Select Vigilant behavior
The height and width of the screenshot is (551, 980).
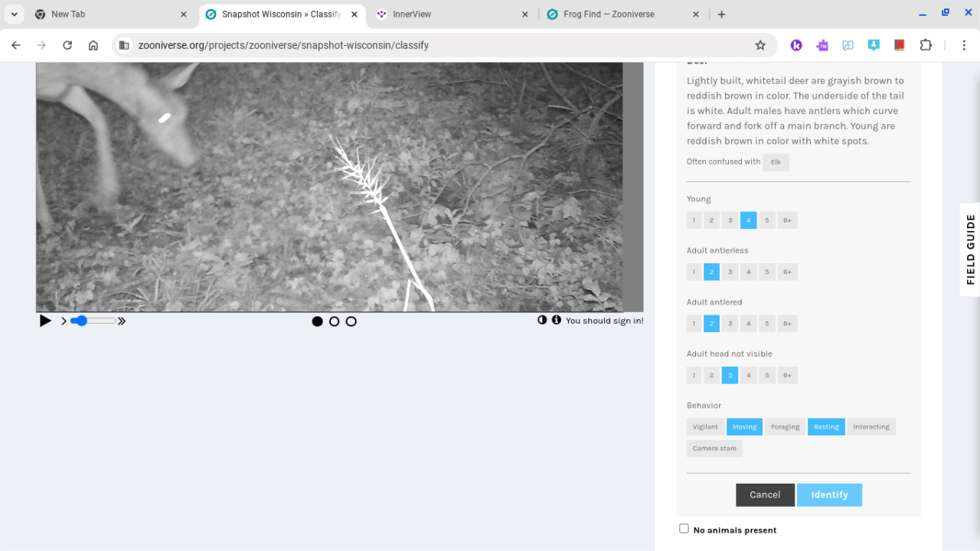705,427
